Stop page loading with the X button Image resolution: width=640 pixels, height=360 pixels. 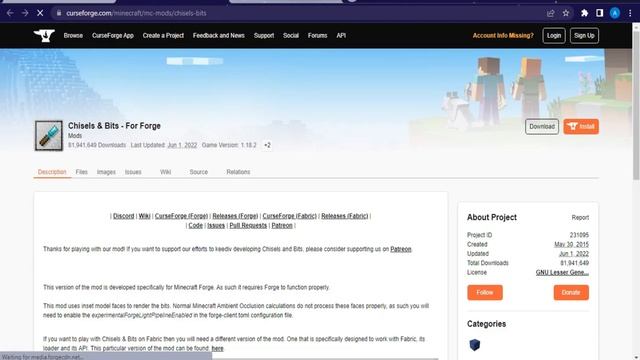(x=40, y=13)
